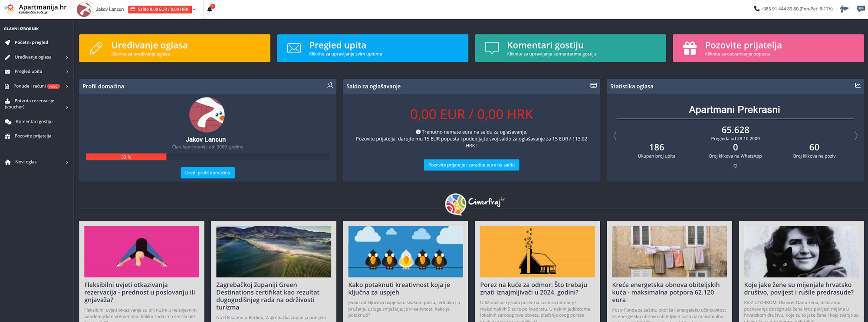
Task: Click the large profile avatar of Jakov Lancun
Action: [207, 115]
